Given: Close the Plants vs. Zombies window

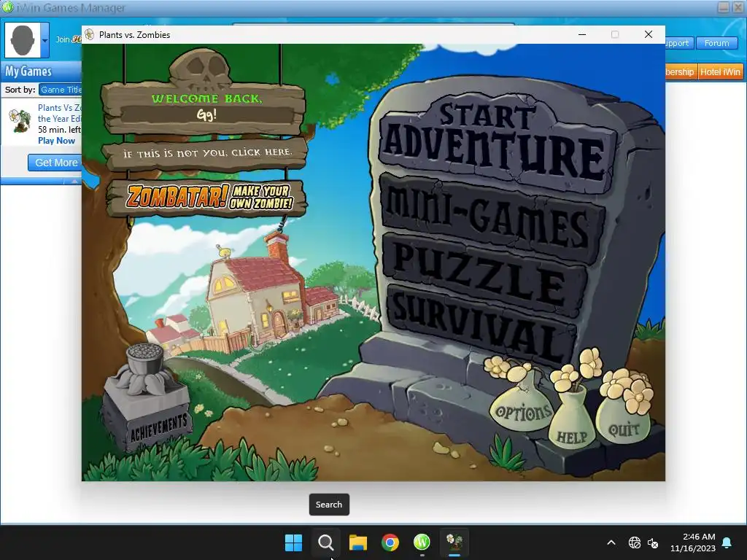Looking at the screenshot, I should (649, 34).
